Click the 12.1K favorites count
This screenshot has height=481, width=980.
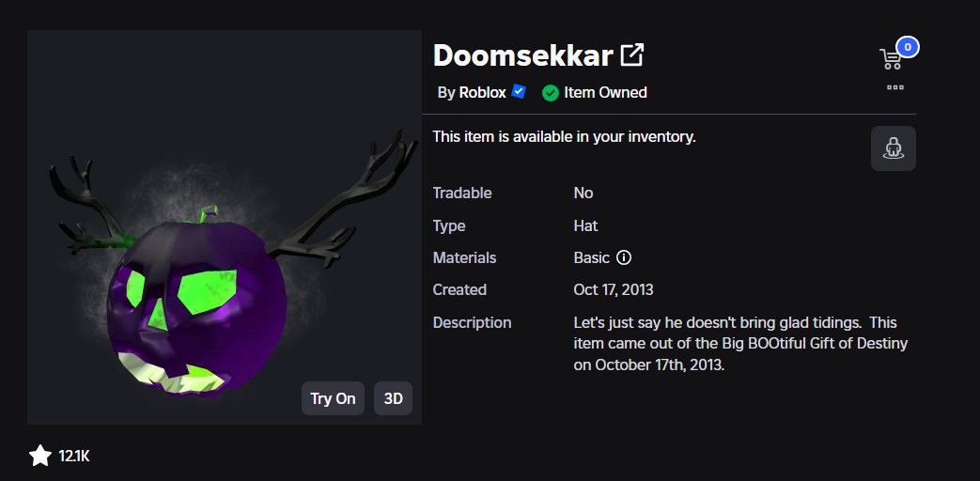click(74, 457)
